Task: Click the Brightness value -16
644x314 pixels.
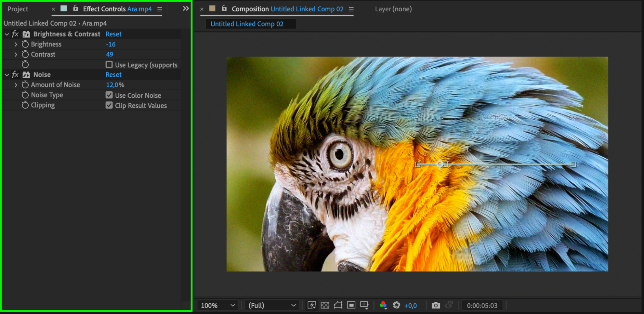Action: click(x=111, y=44)
